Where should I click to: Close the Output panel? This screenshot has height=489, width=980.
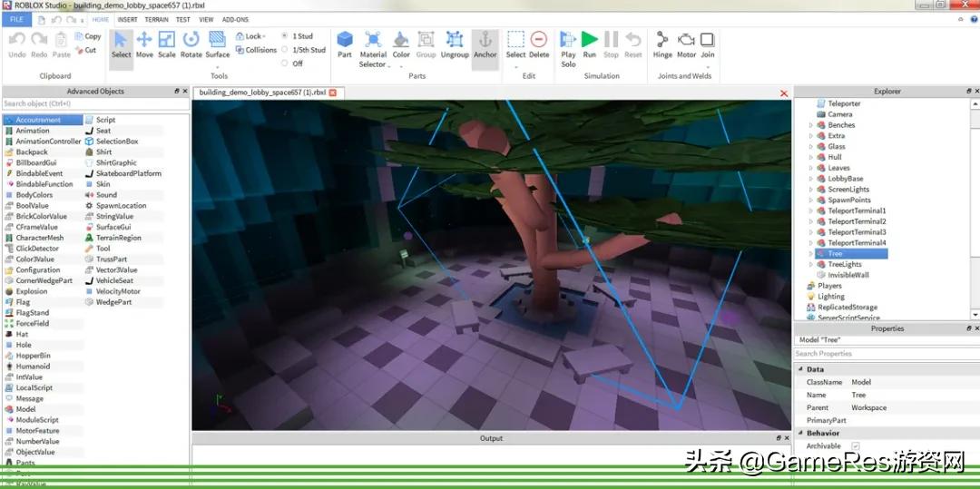coord(787,438)
